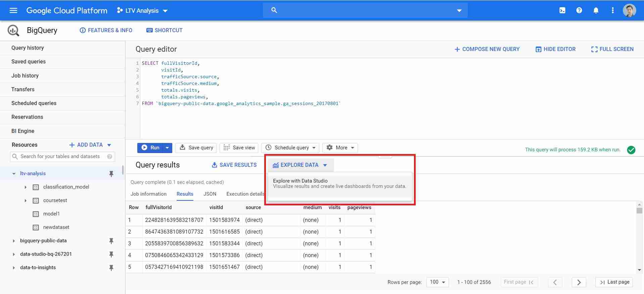The image size is (644, 294).
Task: Open the Explore Data dropdown
Action: click(x=300, y=165)
